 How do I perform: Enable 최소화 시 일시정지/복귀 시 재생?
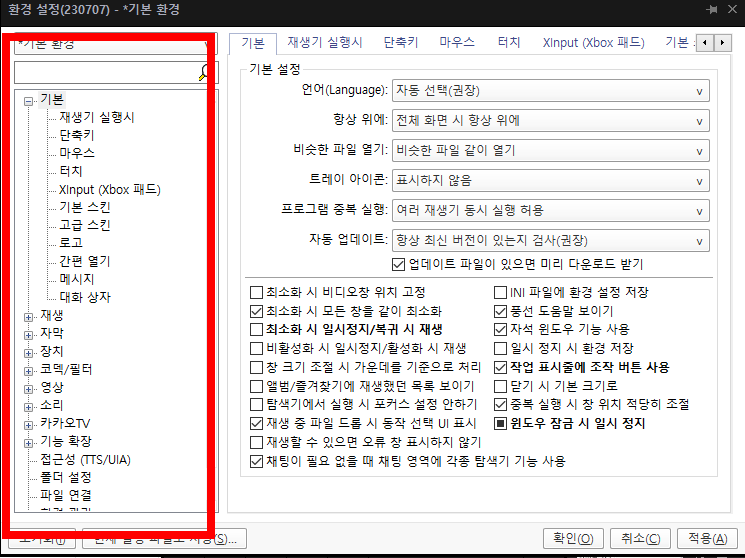point(257,329)
